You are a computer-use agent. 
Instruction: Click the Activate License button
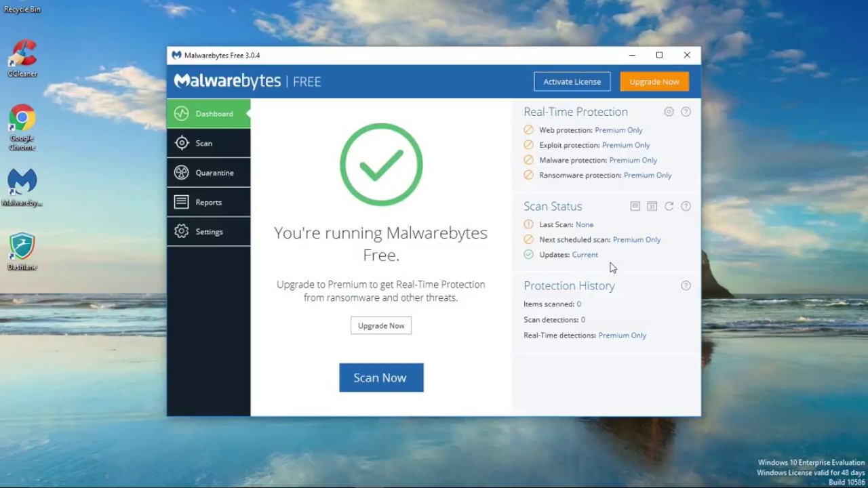coord(572,81)
